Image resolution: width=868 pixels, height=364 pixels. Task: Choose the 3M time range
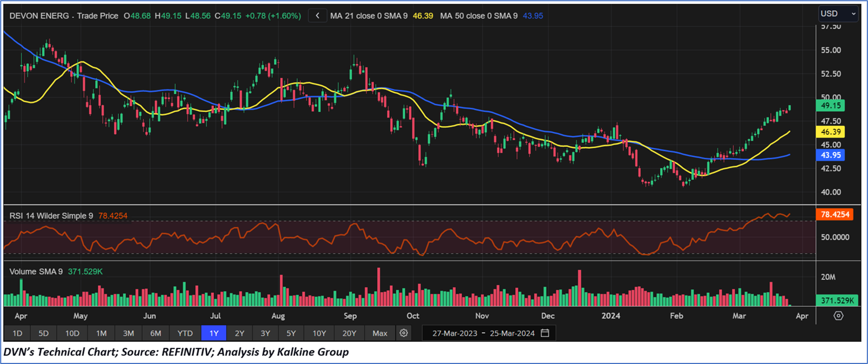tap(128, 333)
